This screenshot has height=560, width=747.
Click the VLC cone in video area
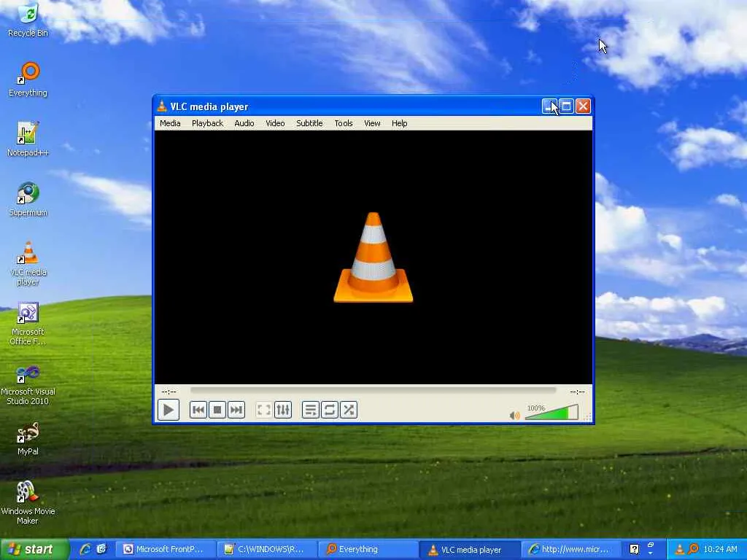(373, 257)
